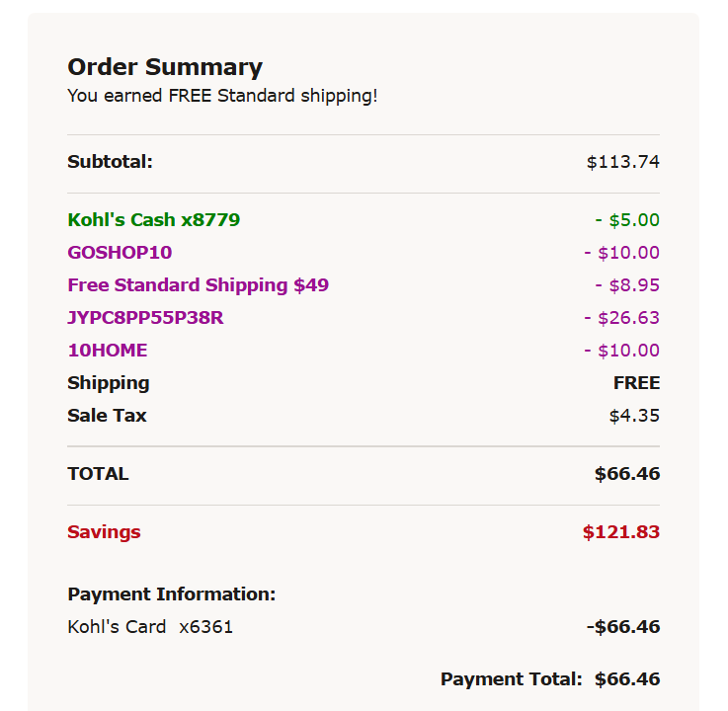Click the GOSHOP10 promo code
The height and width of the screenshot is (711, 728).
pyautogui.click(x=120, y=253)
